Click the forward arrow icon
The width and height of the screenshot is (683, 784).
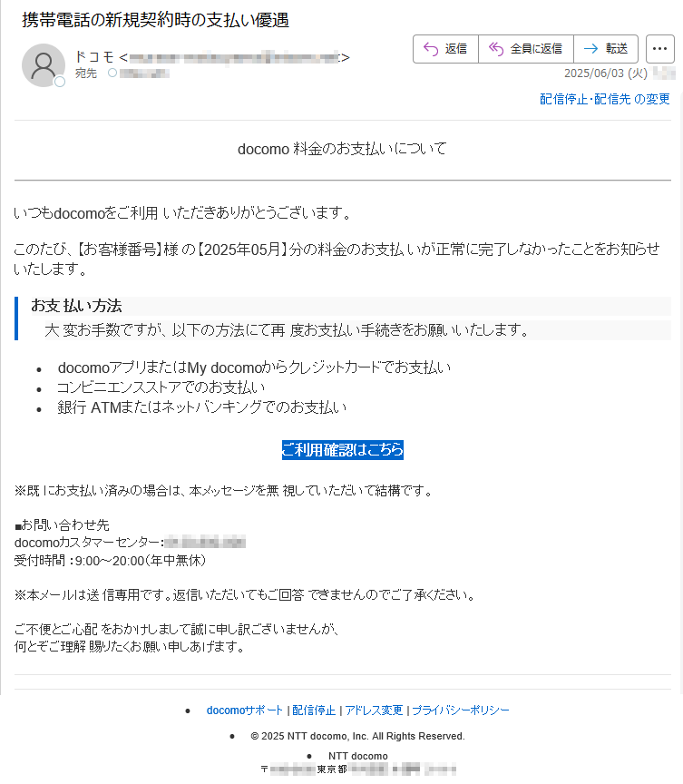point(591,48)
